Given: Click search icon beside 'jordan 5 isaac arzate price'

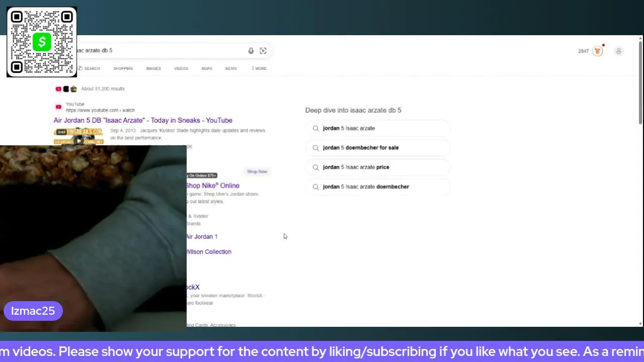Looking at the screenshot, I should tap(315, 167).
